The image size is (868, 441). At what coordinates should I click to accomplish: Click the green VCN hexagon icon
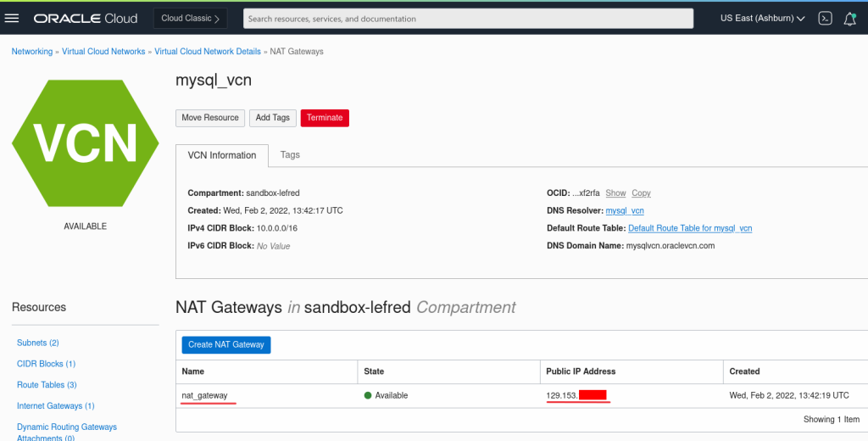(x=86, y=143)
